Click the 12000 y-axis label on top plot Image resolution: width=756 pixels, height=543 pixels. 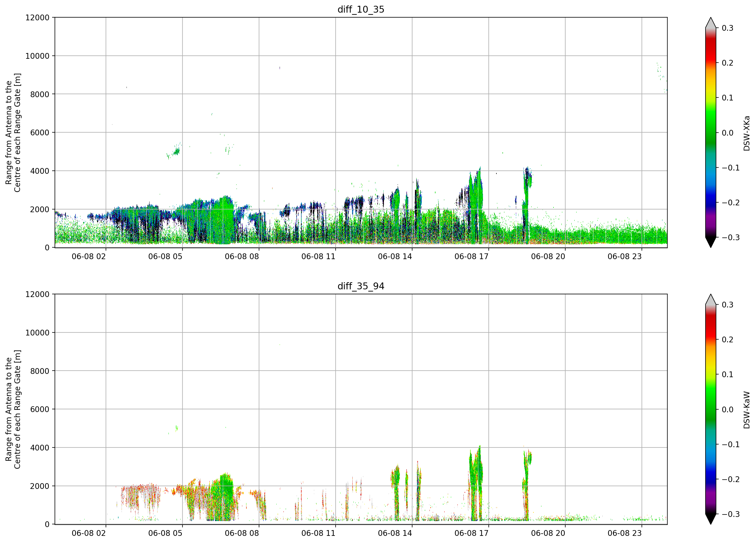[37, 18]
